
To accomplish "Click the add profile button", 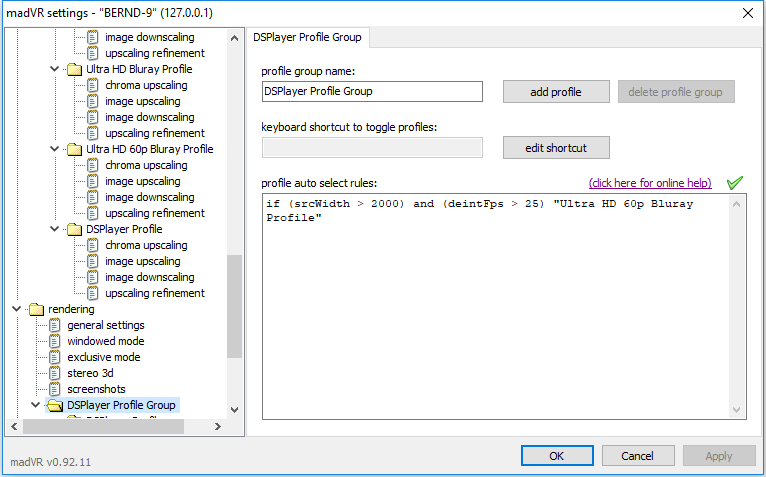I will [556, 92].
